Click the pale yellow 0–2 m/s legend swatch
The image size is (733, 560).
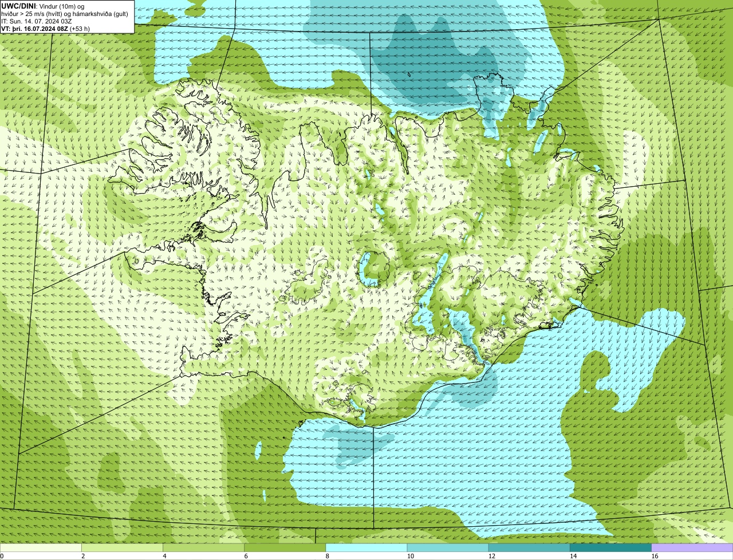pos(41,547)
